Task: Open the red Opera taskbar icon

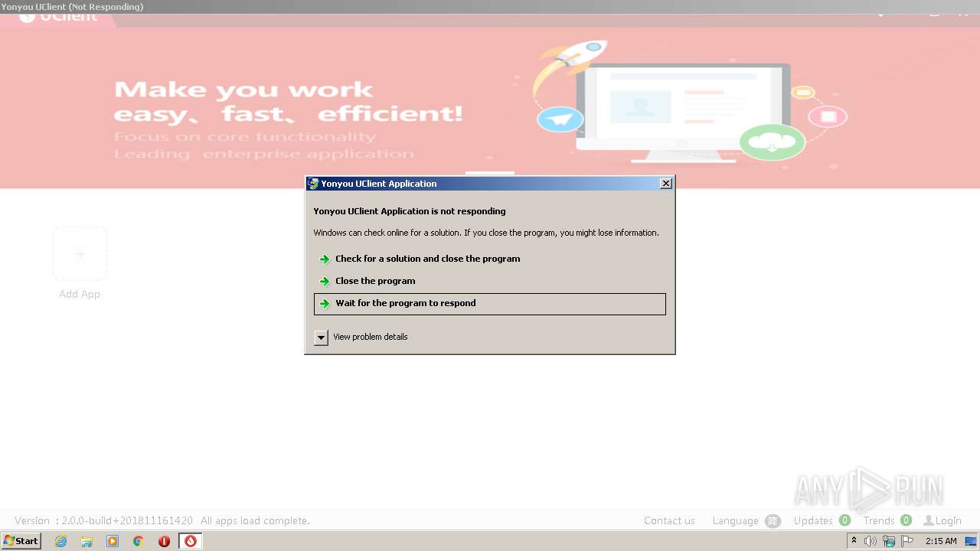Action: [x=164, y=541]
